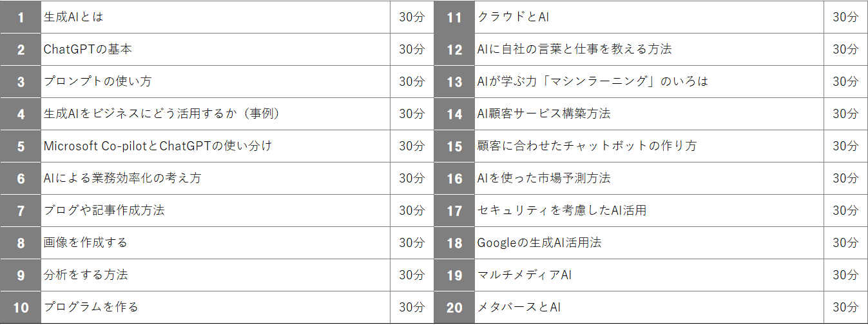Viewport: 868px width, 325px height.
Task: Select the "プログラムを作る" lesson title
Action: pyautogui.click(x=91, y=307)
